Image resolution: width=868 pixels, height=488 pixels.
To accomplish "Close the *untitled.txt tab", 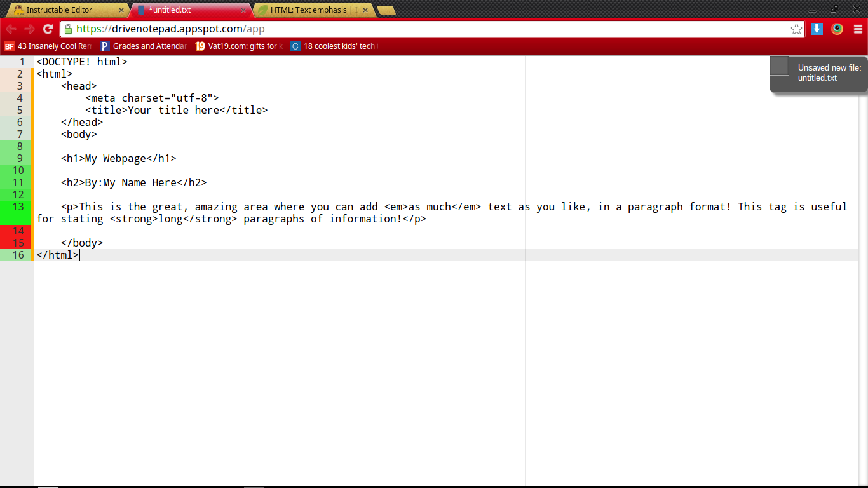I will [243, 10].
